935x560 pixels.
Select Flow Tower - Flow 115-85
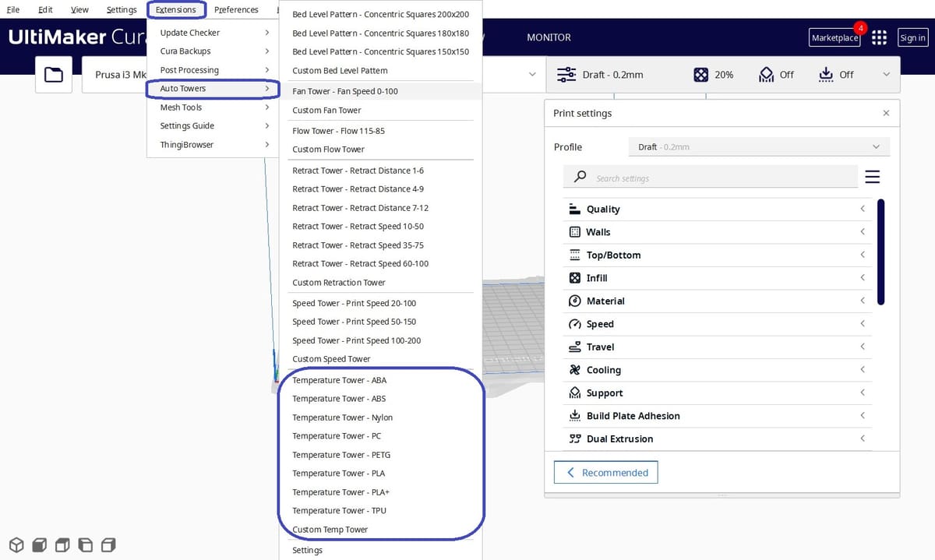380,131
